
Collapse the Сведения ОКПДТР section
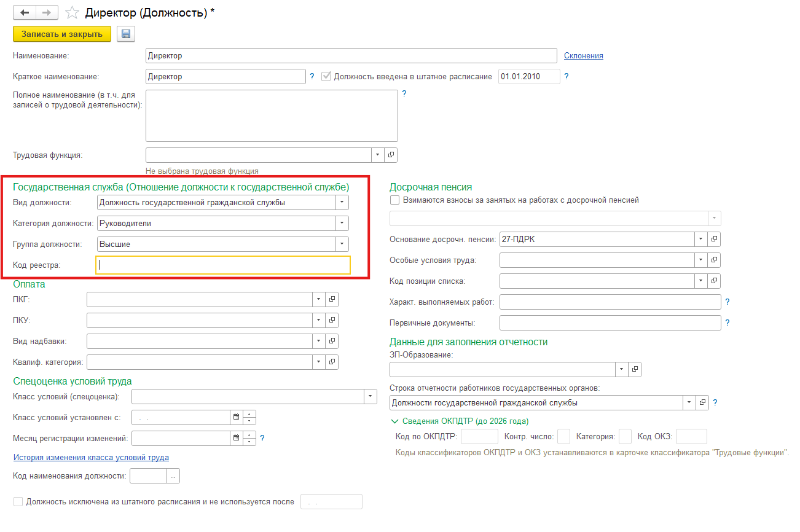tap(394, 421)
